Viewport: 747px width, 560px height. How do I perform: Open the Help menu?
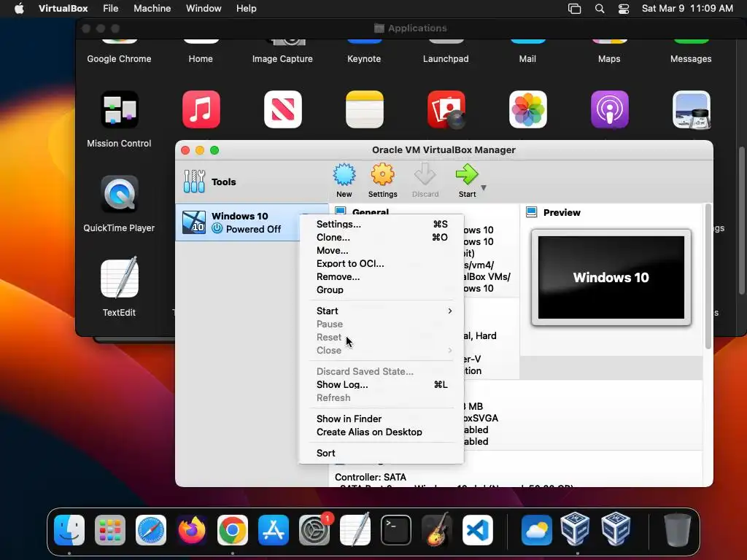[247, 9]
